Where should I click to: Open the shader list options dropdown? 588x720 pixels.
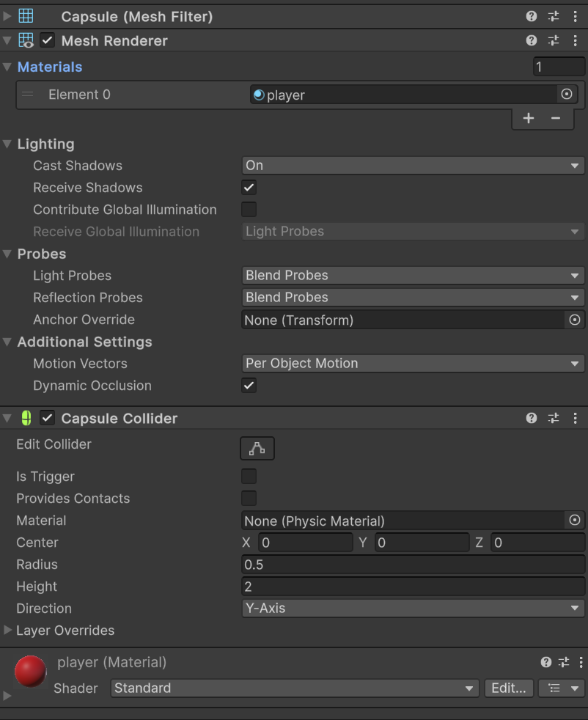562,688
